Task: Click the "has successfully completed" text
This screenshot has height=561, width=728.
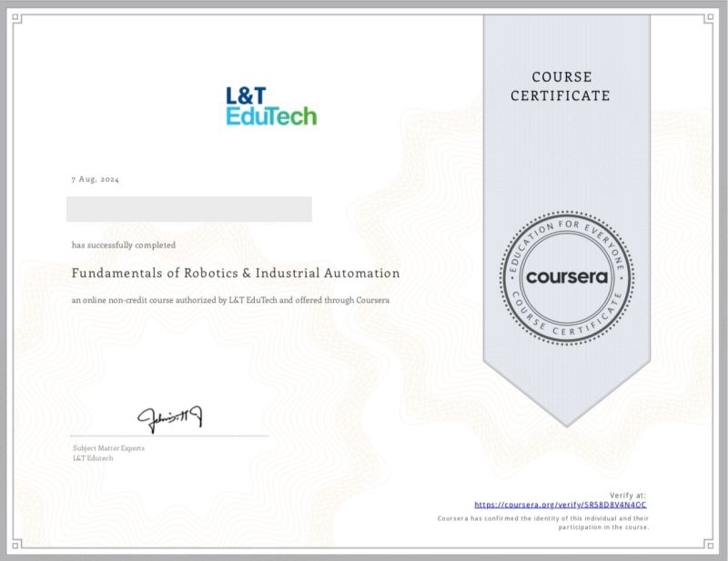Action: [124, 245]
